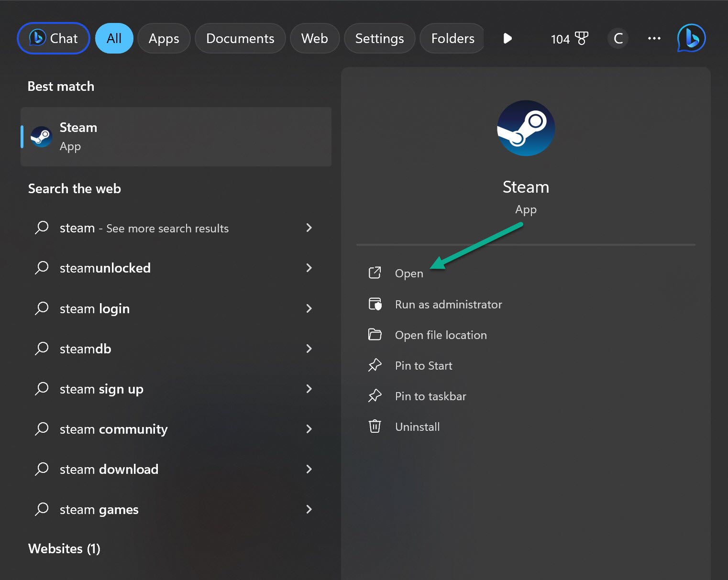The image size is (728, 580).
Task: Click the search icon beside steam login
Action: click(42, 308)
